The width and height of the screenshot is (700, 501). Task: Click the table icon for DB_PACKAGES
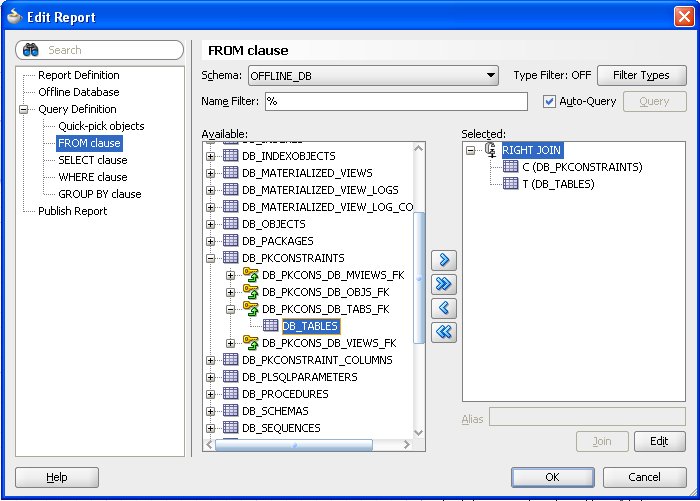click(230, 240)
